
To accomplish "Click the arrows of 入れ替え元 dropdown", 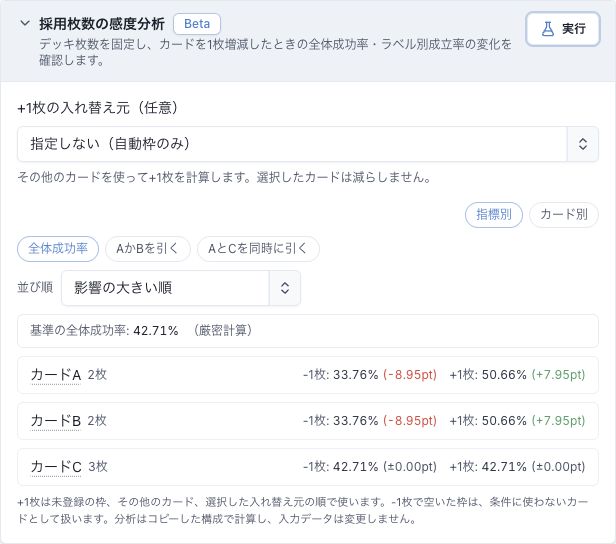I will (583, 144).
